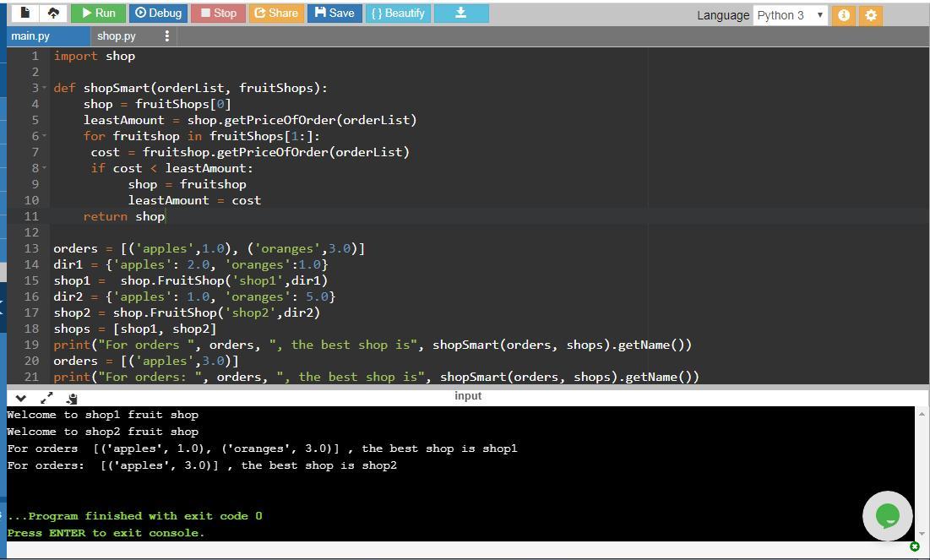Collapse the for loop fold arrow at line 6

43,136
